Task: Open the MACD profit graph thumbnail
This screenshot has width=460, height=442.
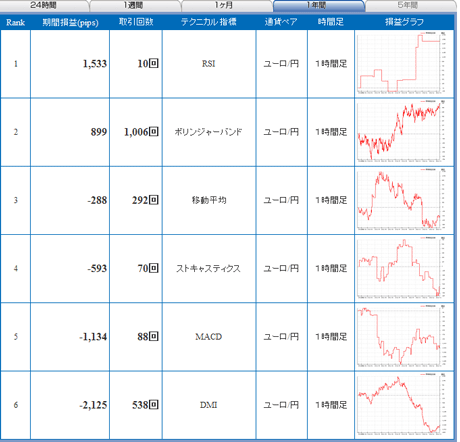Action: 401,336
